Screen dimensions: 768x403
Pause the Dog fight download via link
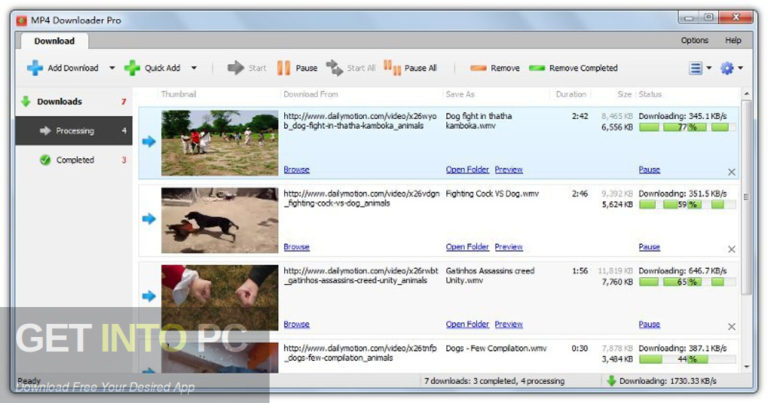pyautogui.click(x=649, y=169)
